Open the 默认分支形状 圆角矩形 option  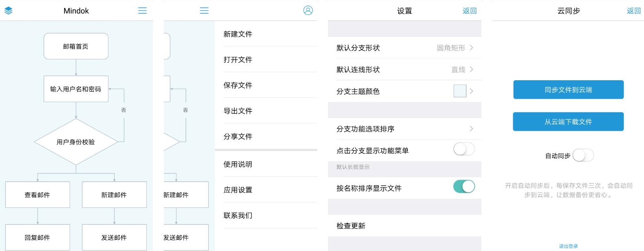[x=405, y=48]
